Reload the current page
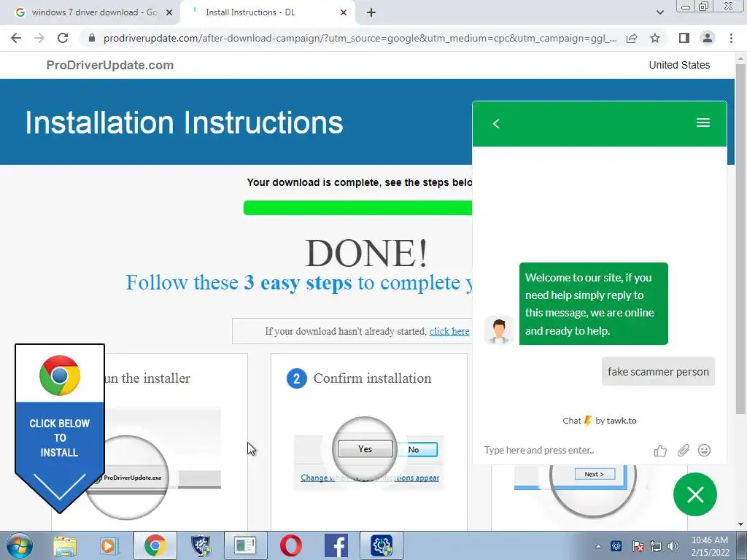Viewport: 747px width, 560px height. click(63, 38)
